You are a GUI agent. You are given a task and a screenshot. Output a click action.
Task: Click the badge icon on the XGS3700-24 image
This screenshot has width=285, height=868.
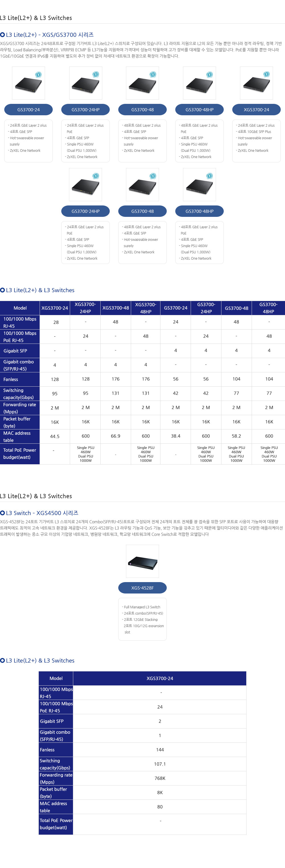(x=266, y=74)
